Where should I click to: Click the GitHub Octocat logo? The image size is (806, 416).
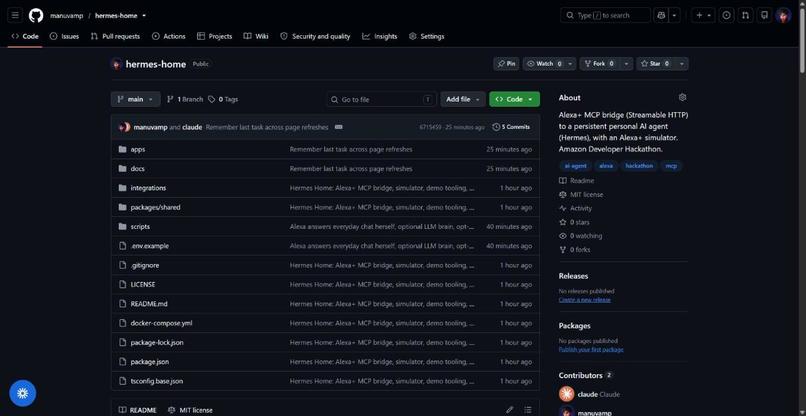(x=36, y=15)
